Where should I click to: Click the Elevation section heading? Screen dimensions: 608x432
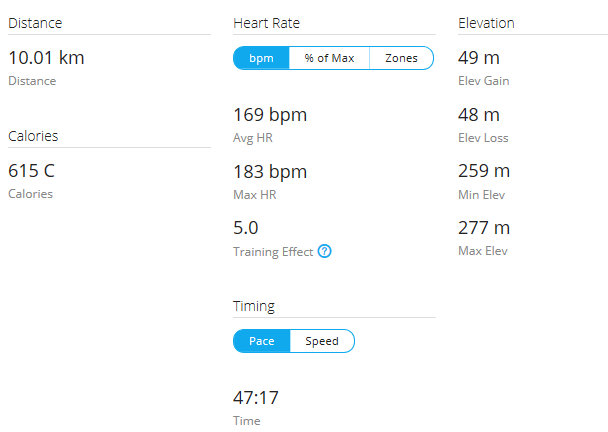[x=486, y=23]
